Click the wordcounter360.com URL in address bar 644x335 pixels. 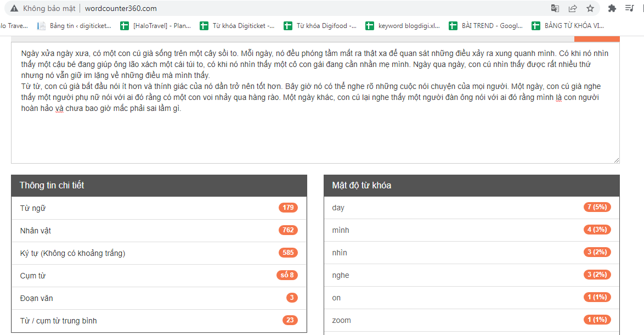[x=121, y=8]
